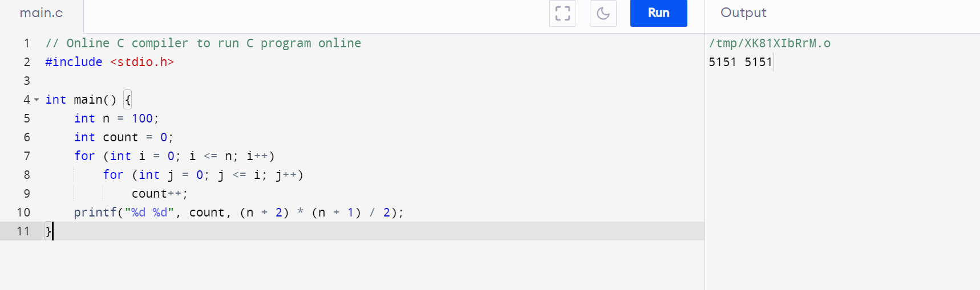Screen dimensions: 980x290
Task: Click the blank line 3 in editor
Action: 374,81
